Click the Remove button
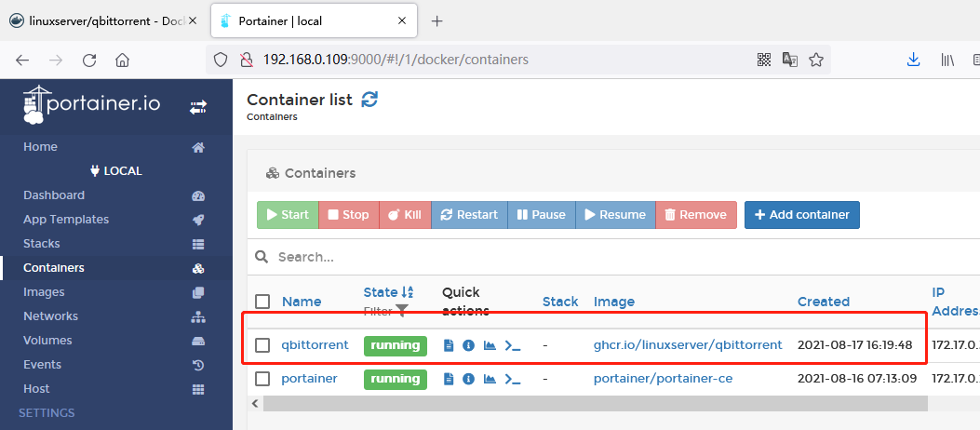The width and height of the screenshot is (980, 430). 696,214
